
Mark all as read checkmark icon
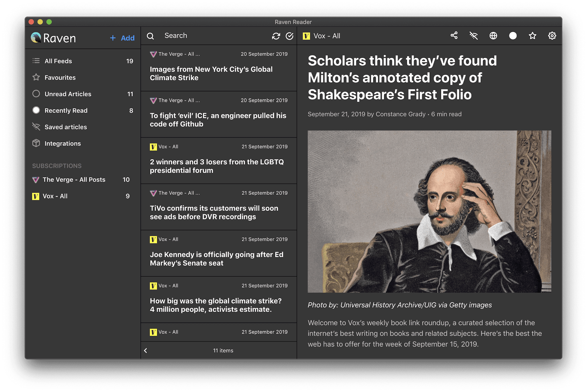click(289, 36)
